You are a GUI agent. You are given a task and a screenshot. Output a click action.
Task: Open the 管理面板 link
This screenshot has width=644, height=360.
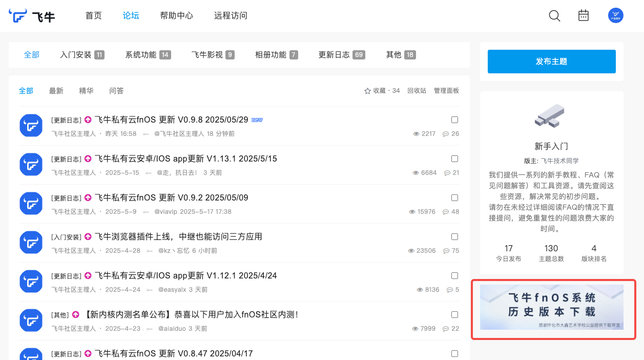coord(446,91)
